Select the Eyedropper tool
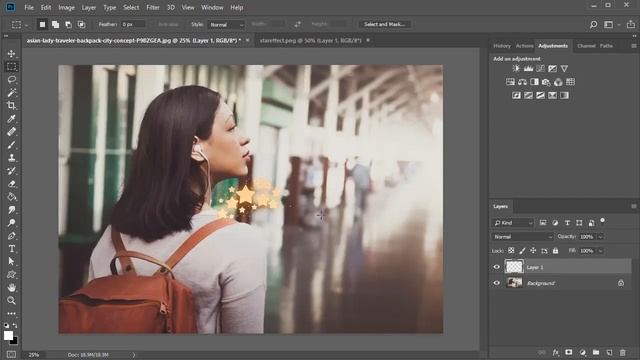Viewport: 640px width, 360px height. tap(11, 119)
